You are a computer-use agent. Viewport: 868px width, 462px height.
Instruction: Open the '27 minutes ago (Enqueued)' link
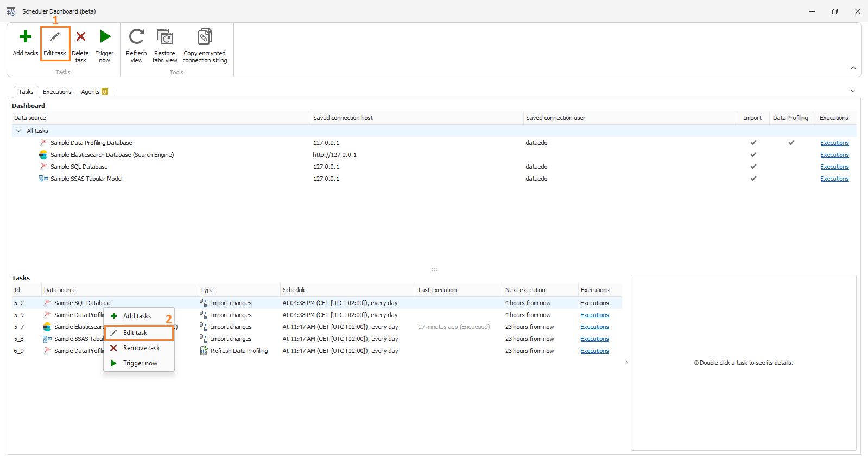454,327
